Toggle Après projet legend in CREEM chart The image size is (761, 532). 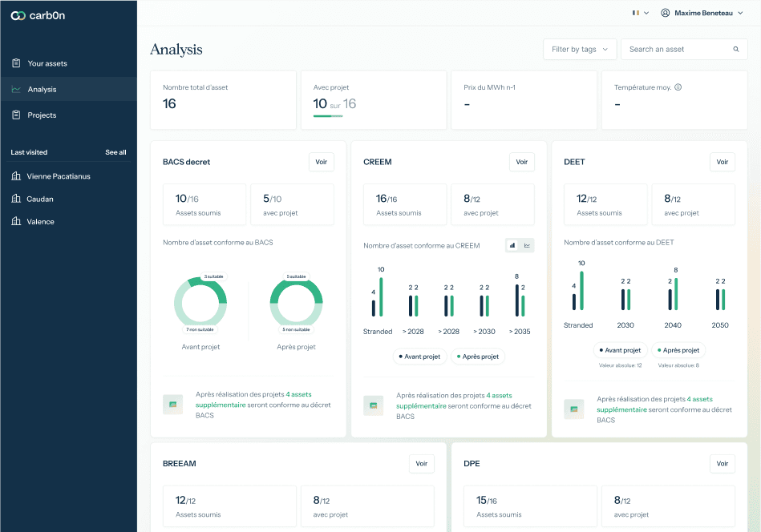(x=478, y=357)
